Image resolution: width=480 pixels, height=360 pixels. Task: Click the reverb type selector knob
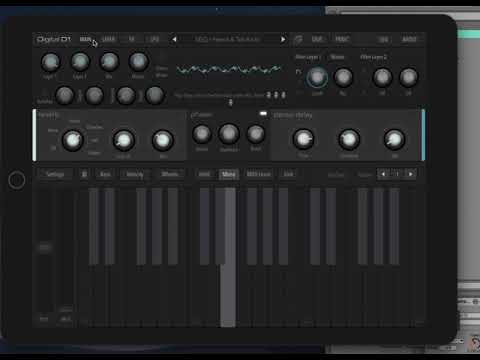[73, 140]
